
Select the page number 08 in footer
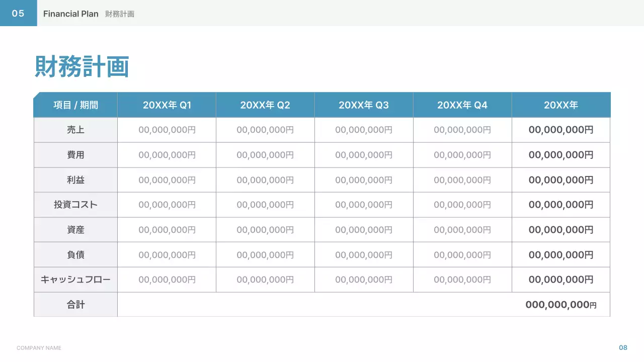(623, 348)
